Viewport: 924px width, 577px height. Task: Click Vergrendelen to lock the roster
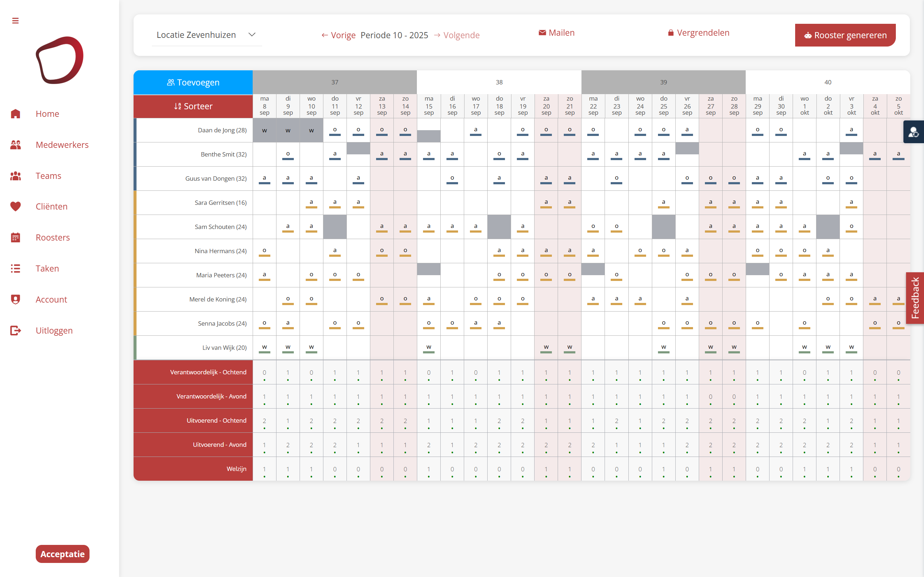tap(698, 33)
